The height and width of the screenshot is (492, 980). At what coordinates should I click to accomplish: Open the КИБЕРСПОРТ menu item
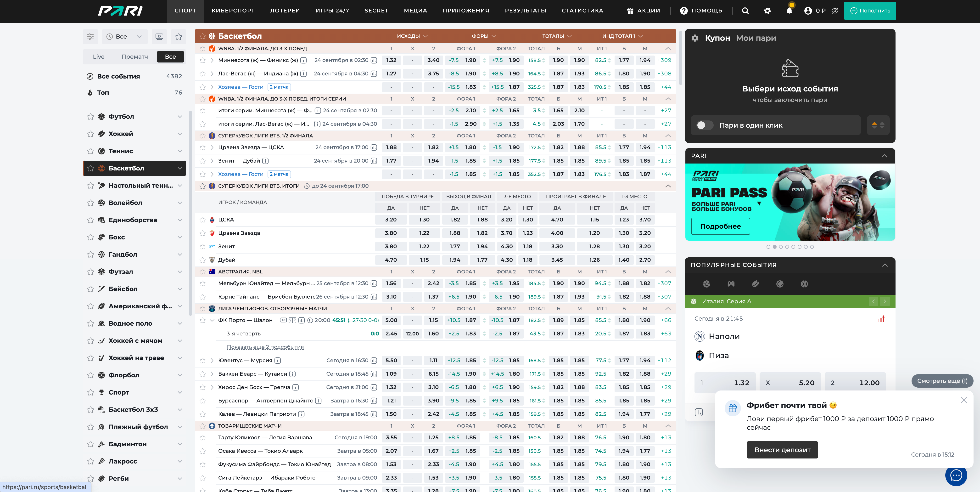click(x=233, y=11)
